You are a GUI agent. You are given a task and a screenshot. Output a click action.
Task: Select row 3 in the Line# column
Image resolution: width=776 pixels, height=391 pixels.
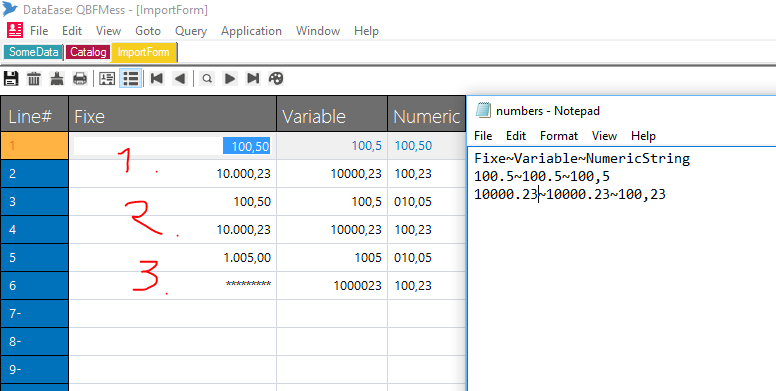click(35, 201)
